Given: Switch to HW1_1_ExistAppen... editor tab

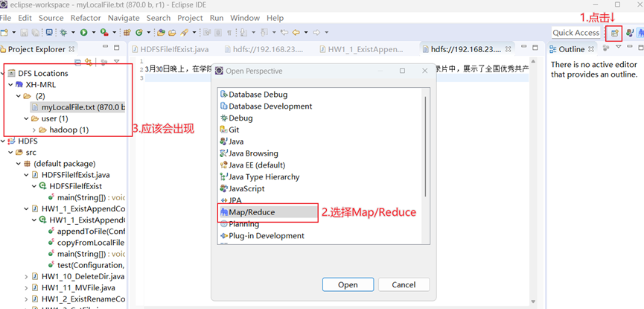Looking at the screenshot, I should pos(362,49).
